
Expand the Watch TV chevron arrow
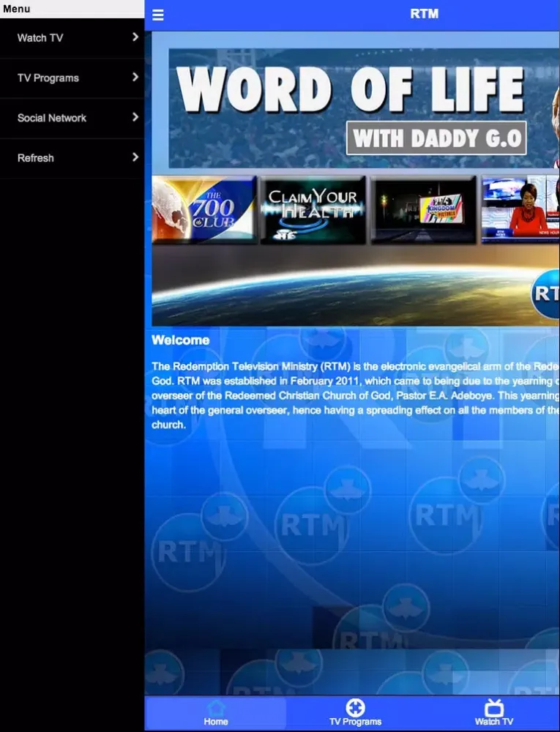tap(135, 37)
